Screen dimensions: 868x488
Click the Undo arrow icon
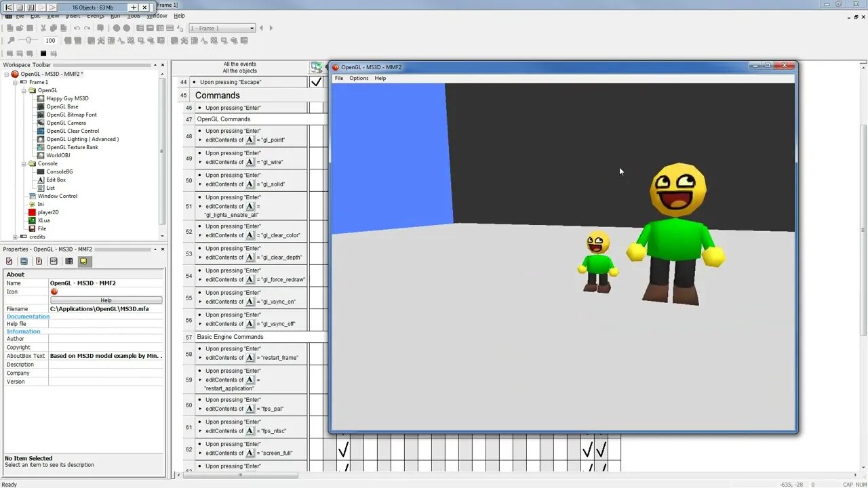(77, 28)
